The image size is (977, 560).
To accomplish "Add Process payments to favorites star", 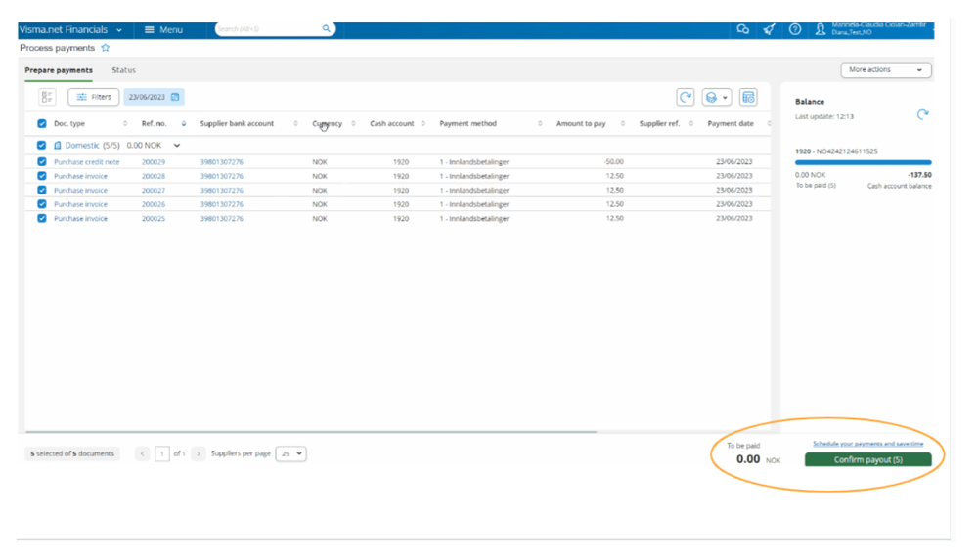I will (x=106, y=48).
